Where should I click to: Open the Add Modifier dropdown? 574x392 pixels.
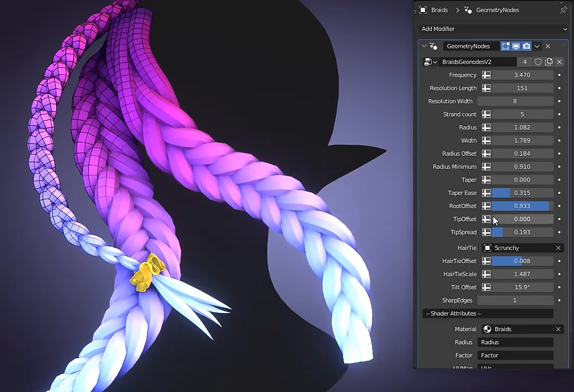pos(493,29)
